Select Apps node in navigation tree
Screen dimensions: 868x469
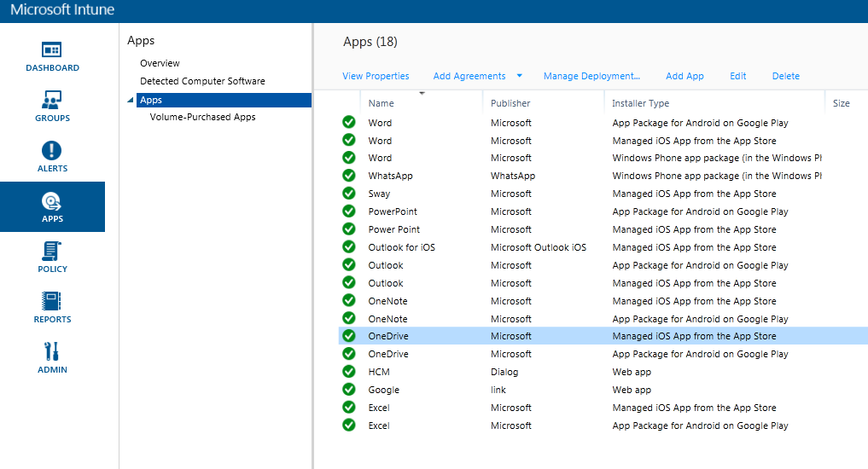224,100
